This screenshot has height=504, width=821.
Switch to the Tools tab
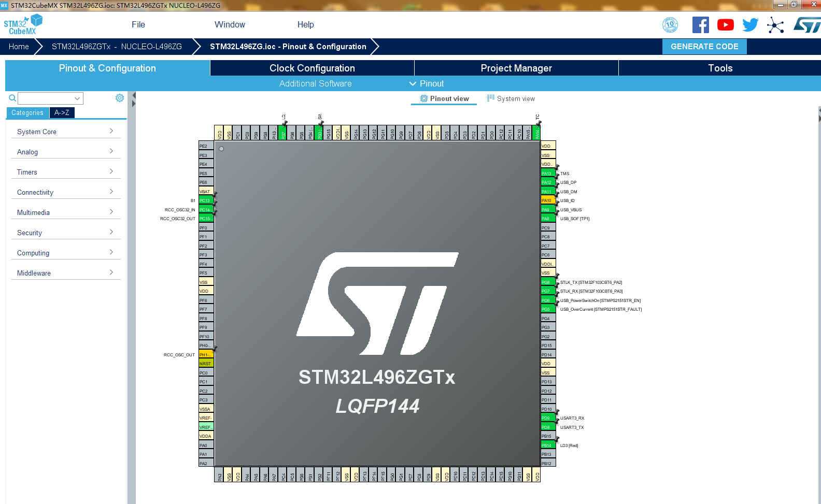pyautogui.click(x=720, y=68)
